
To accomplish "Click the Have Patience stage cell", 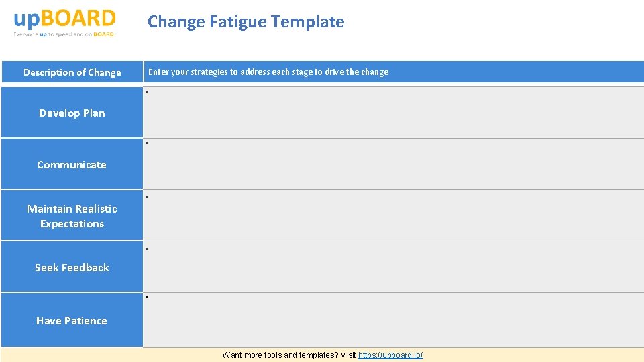I will 72,320.
